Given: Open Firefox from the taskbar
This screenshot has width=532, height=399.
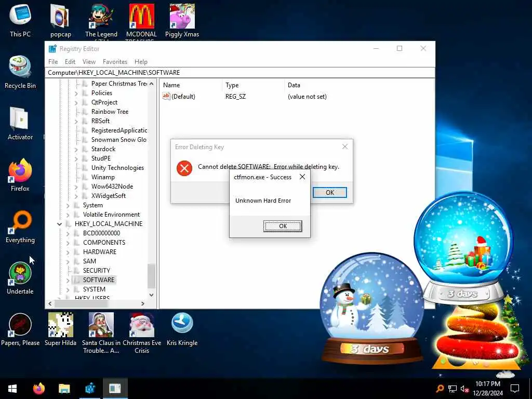Looking at the screenshot, I should [38, 389].
